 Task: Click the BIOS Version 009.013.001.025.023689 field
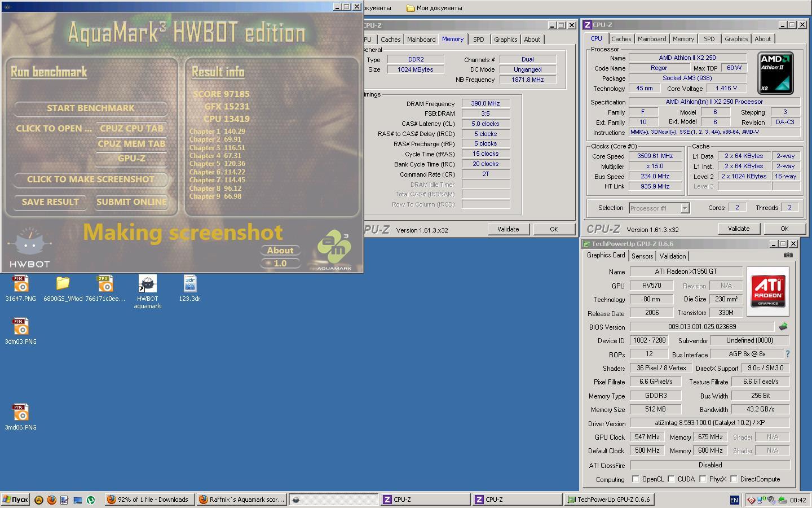[x=702, y=327]
